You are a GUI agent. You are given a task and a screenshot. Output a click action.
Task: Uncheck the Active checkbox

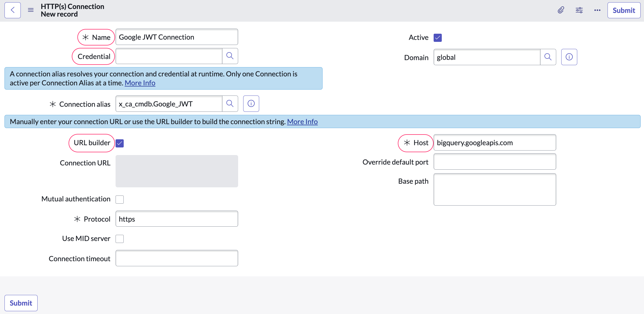click(x=438, y=37)
